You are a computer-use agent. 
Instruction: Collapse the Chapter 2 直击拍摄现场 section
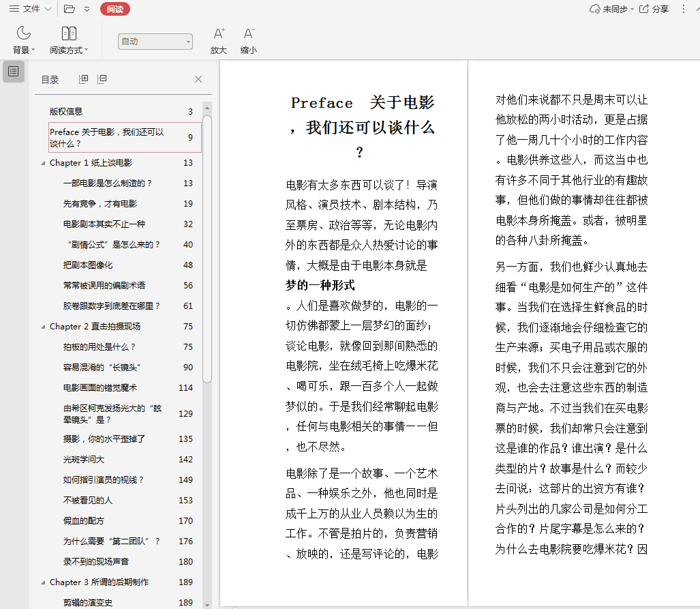coord(43,327)
